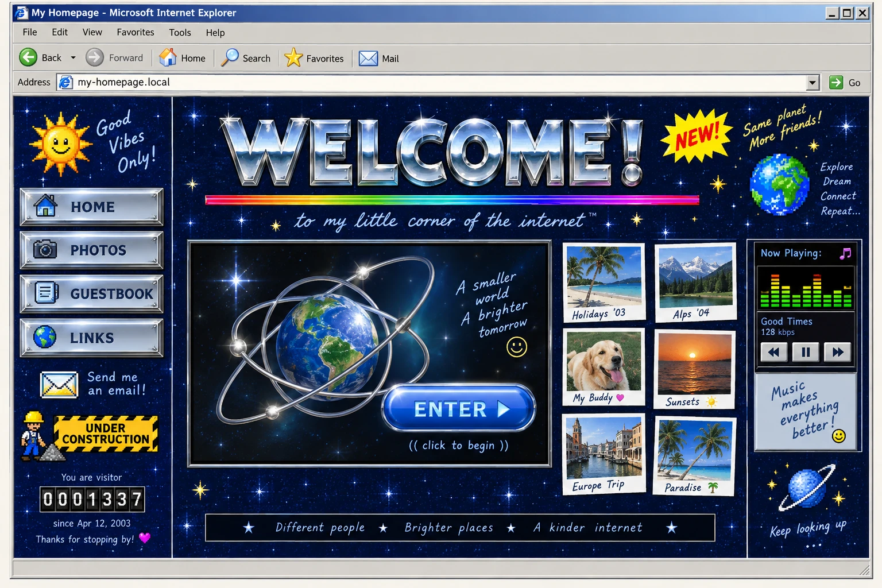The width and height of the screenshot is (882, 588).
Task: Click the purple music note icon
Action: pyautogui.click(x=845, y=253)
